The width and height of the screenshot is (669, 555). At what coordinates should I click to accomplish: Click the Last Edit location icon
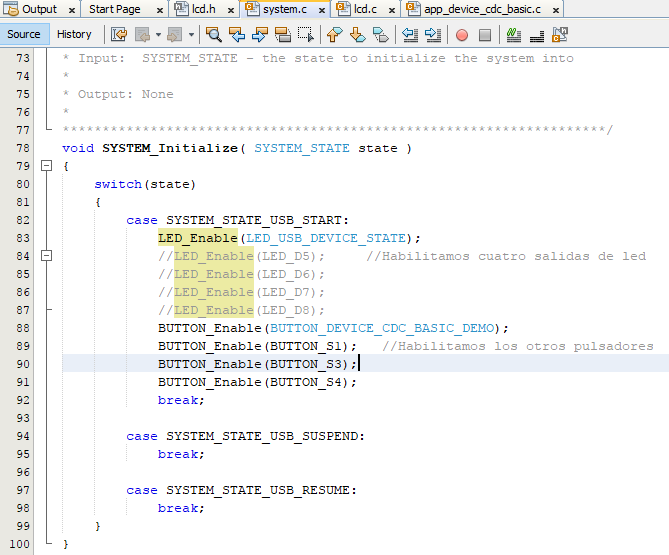pyautogui.click(x=119, y=35)
